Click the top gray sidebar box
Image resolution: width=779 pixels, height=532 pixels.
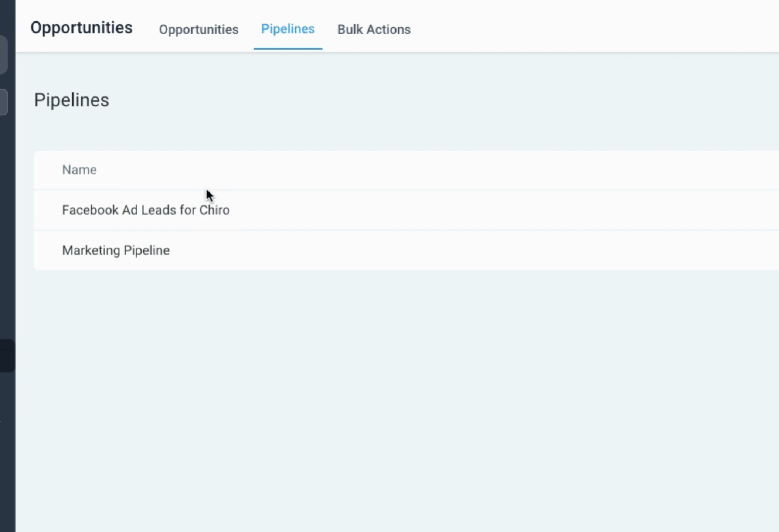pyautogui.click(x=3, y=55)
